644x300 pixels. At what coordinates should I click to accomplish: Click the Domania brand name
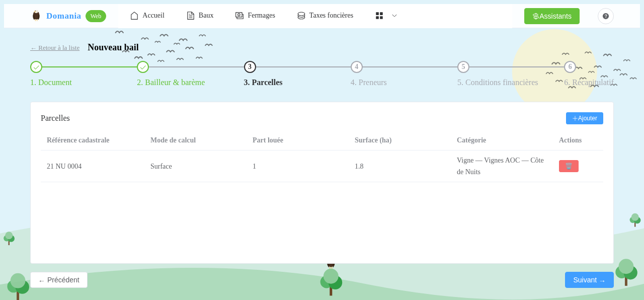pyautogui.click(x=63, y=16)
